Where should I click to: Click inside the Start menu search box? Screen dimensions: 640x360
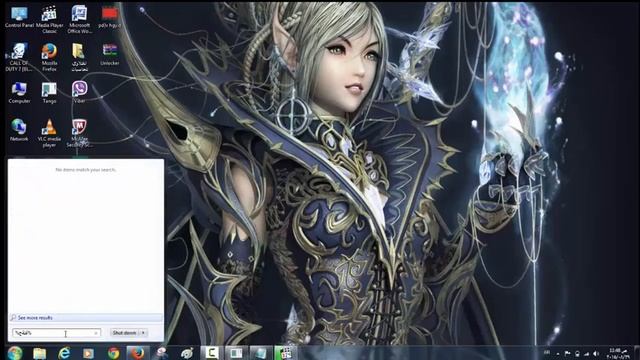[56, 333]
